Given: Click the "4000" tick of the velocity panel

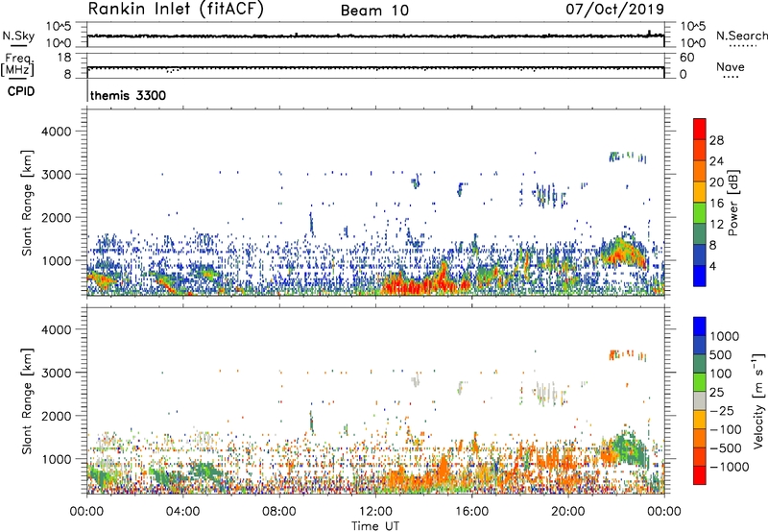Looking at the screenshot, I should [x=57, y=329].
